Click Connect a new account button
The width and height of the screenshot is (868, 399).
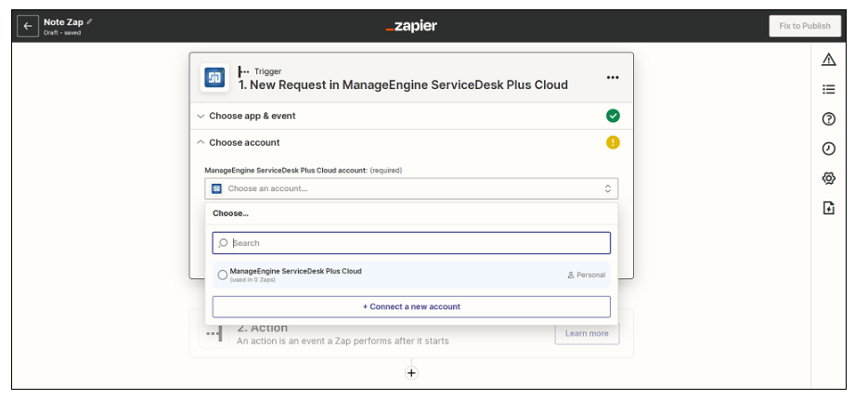tap(410, 306)
